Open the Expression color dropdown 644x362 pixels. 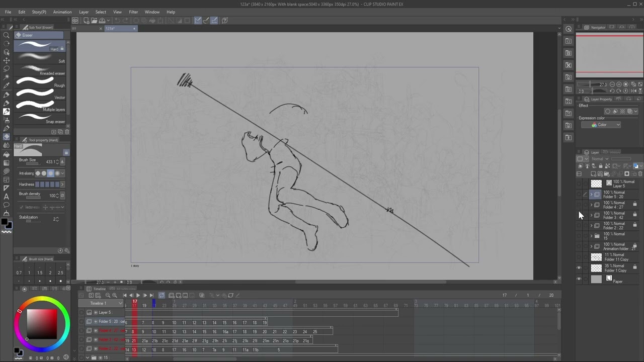pyautogui.click(x=601, y=125)
